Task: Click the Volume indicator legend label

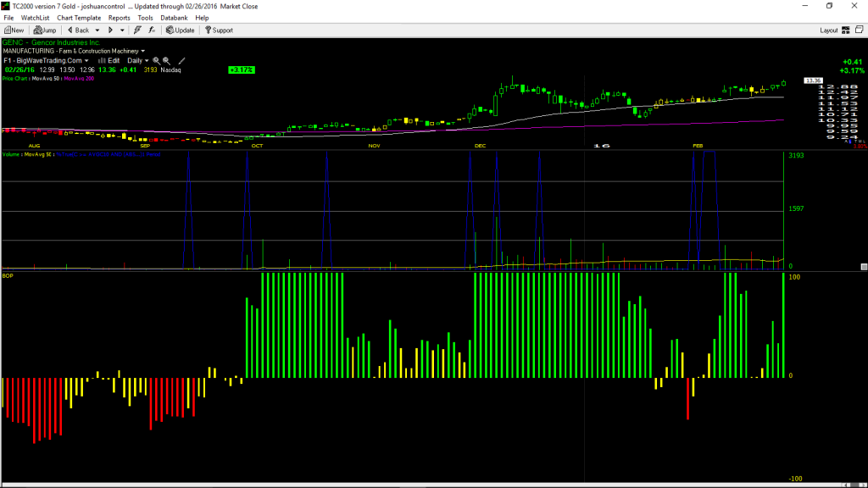Action: click(x=11, y=154)
